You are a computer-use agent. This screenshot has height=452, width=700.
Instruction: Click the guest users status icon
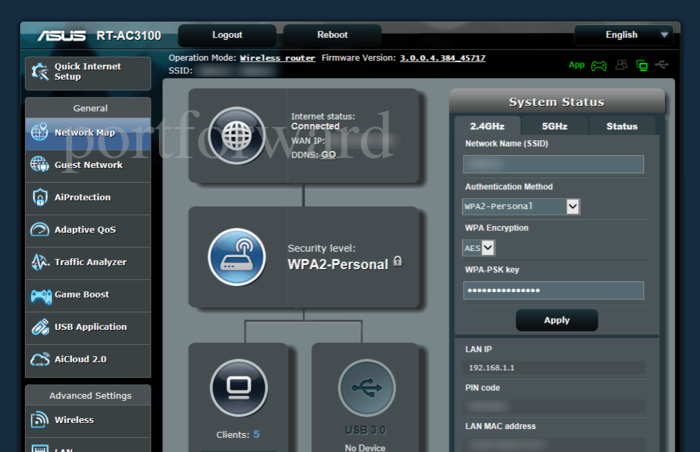point(621,65)
